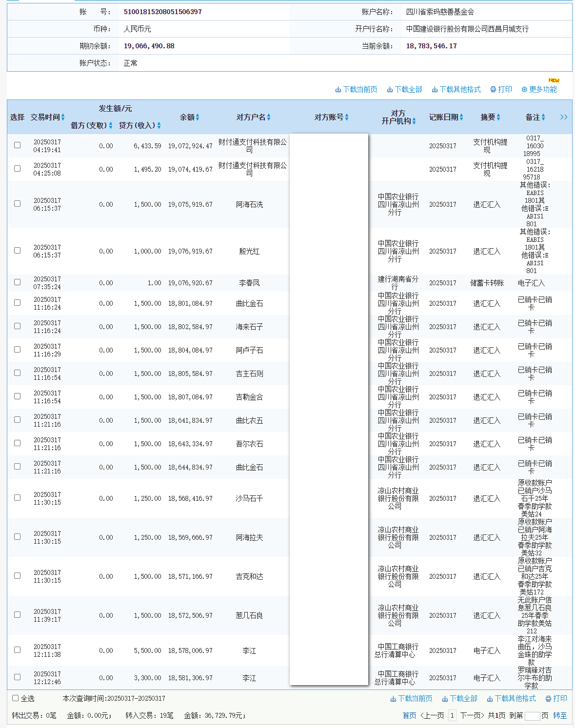This screenshot has height=728, width=575.
Task: Select the 04:19:41 transaction row checkbox
Action: pyautogui.click(x=18, y=145)
